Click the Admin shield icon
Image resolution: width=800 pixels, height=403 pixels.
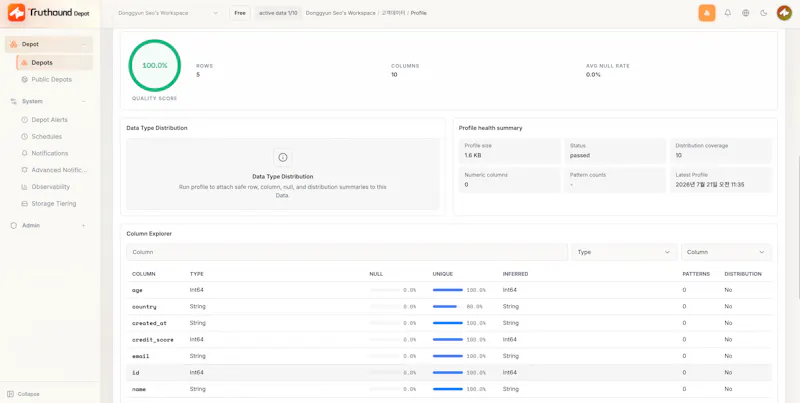(x=14, y=225)
